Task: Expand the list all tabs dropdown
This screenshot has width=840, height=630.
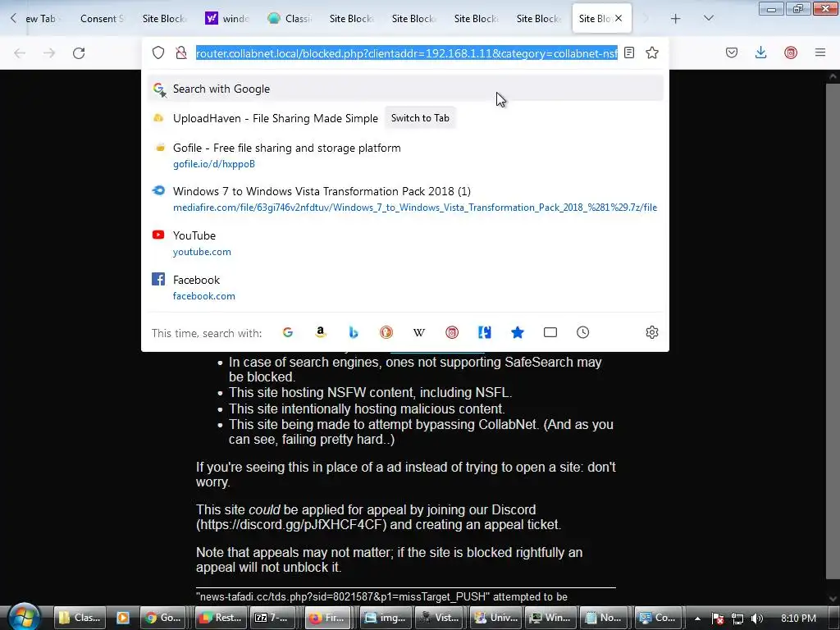Action: click(x=709, y=19)
